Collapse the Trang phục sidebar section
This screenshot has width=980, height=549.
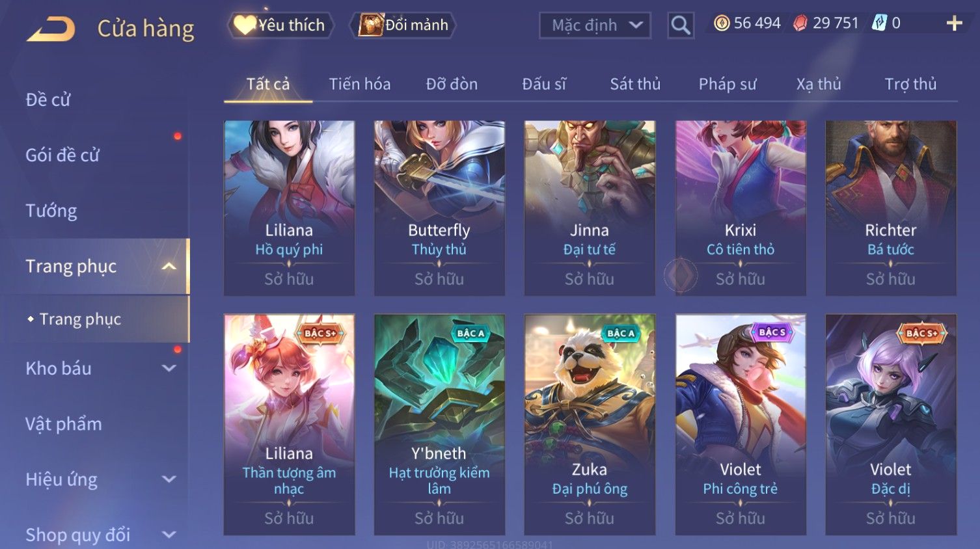point(169,266)
